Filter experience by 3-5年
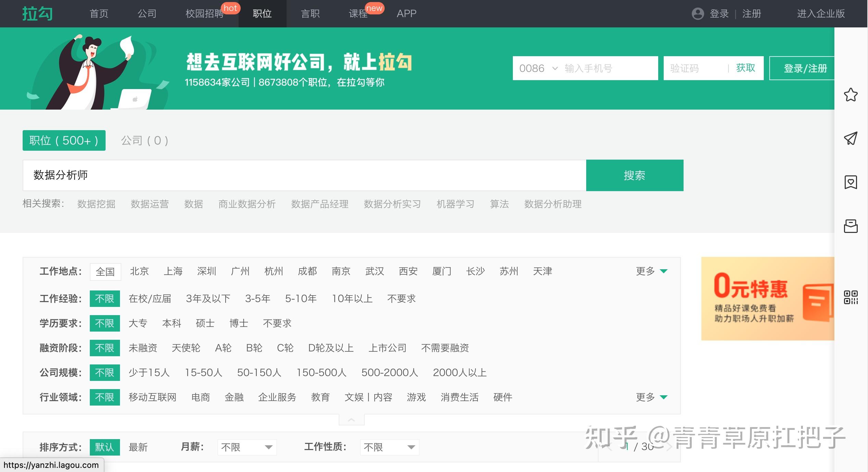Viewport: 868px width, 472px height. click(258, 299)
